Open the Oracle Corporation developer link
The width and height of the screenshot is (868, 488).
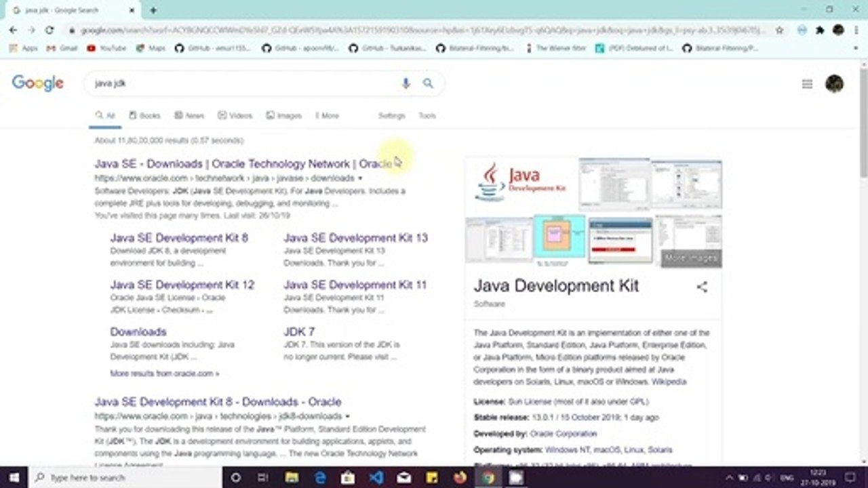tap(564, 434)
